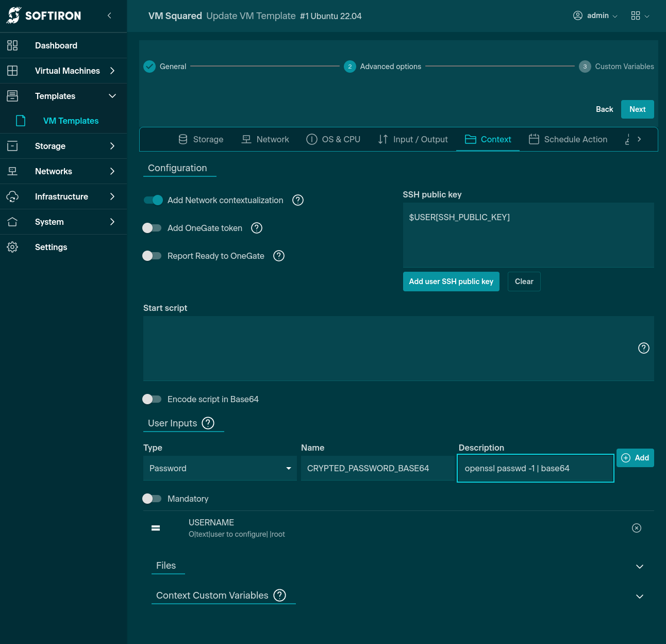This screenshot has height=644, width=666.
Task: Click help icon beside Add OneGate token
Action: [257, 228]
